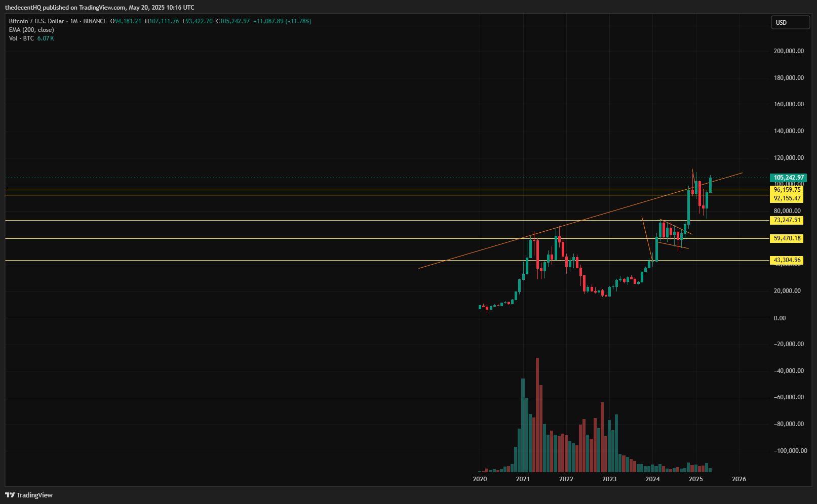Click the Vol · BTC indicator label

click(21, 38)
